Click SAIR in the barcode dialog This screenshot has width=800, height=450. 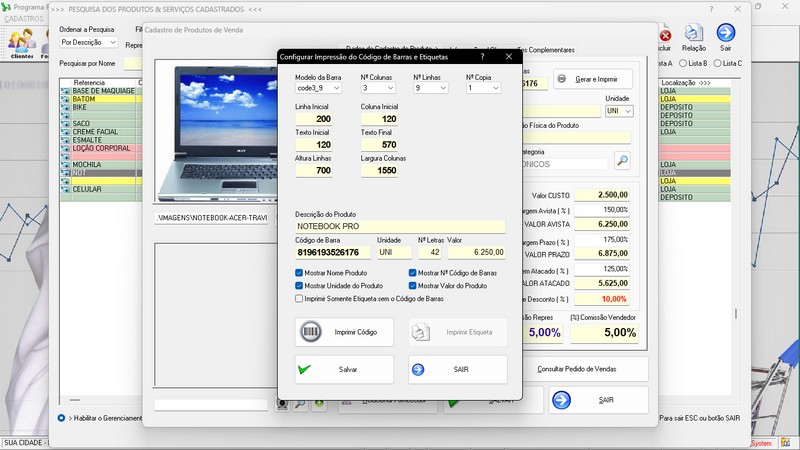[x=458, y=369]
